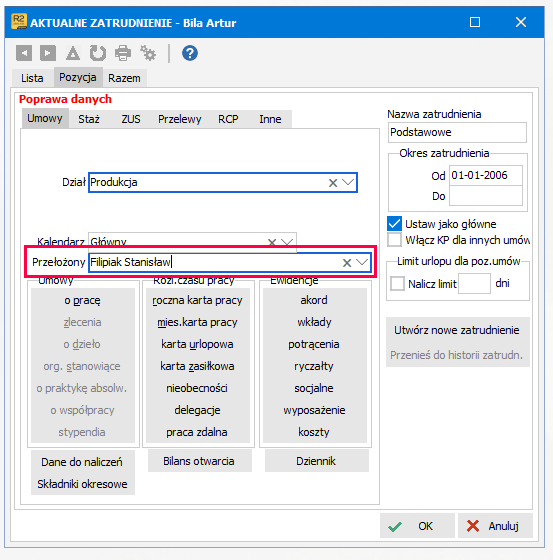Click the Nazwa zatrudnienia field
The height and width of the screenshot is (560, 553).
(457, 132)
